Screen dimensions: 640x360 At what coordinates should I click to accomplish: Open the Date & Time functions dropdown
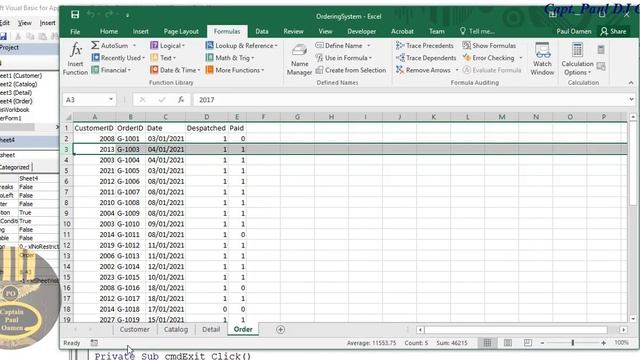pyautogui.click(x=175, y=70)
